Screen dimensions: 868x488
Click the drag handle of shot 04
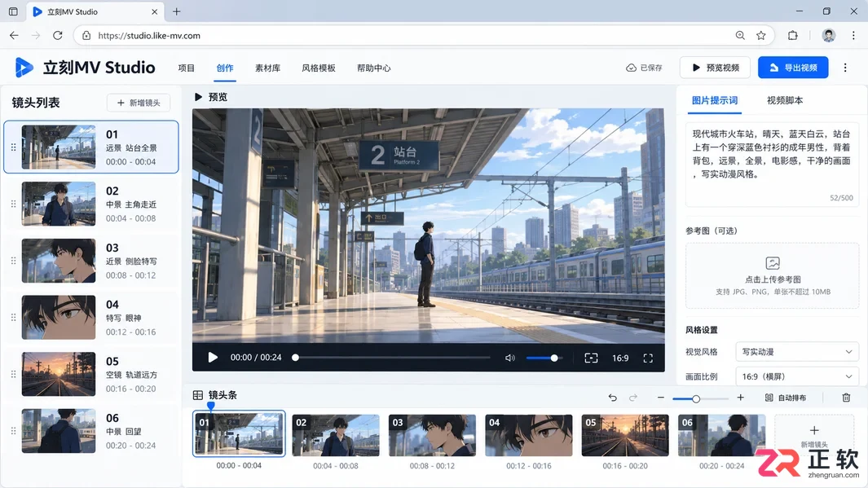(13, 318)
